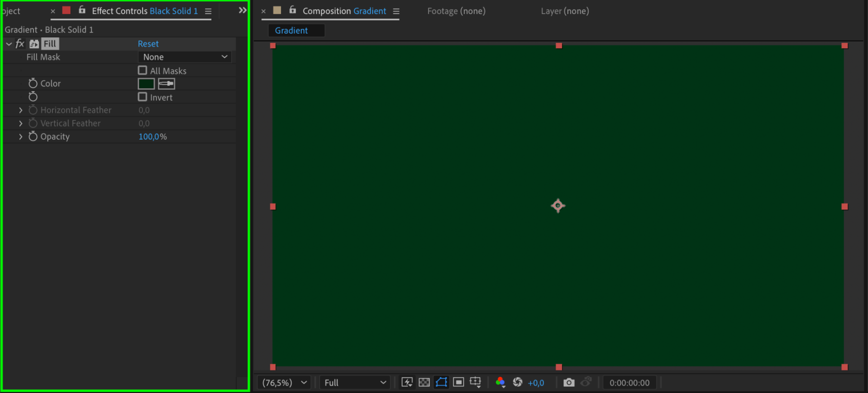Viewport: 868px width, 393px height.
Task: Pick a color with the eyedropper
Action: [x=166, y=83]
